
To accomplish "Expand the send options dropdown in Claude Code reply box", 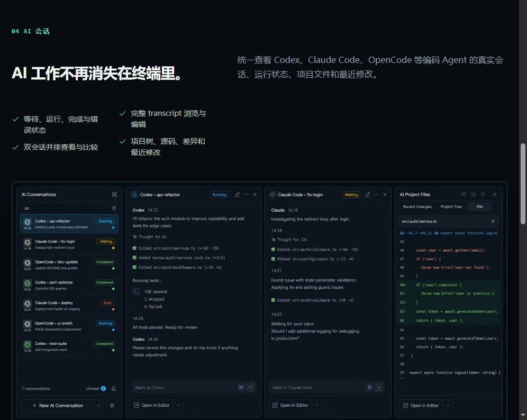I will point(379,387).
